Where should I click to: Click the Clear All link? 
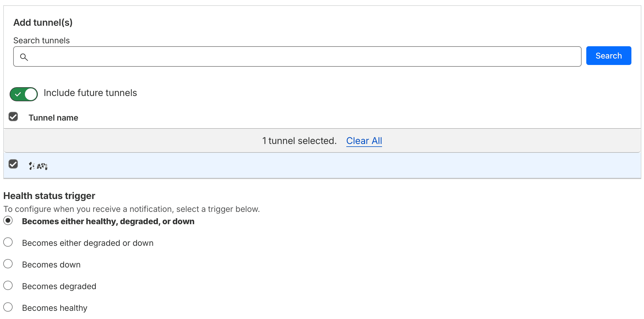tap(364, 141)
